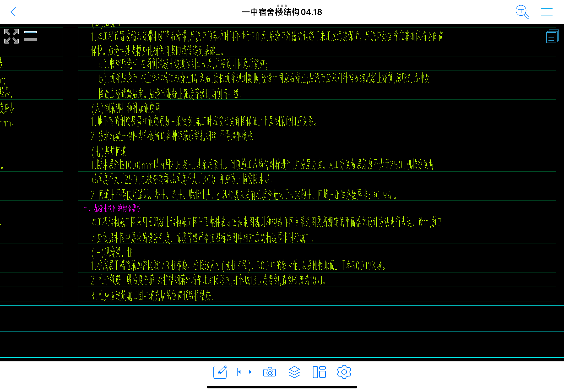Click the title 一中宿舍楼结构 04.18

point(282,12)
